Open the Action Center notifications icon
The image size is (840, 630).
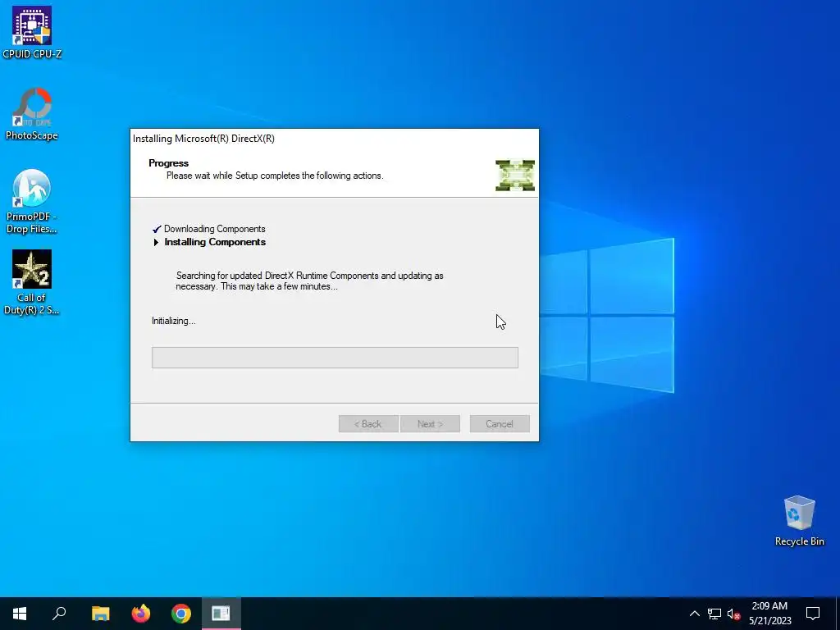(813, 614)
